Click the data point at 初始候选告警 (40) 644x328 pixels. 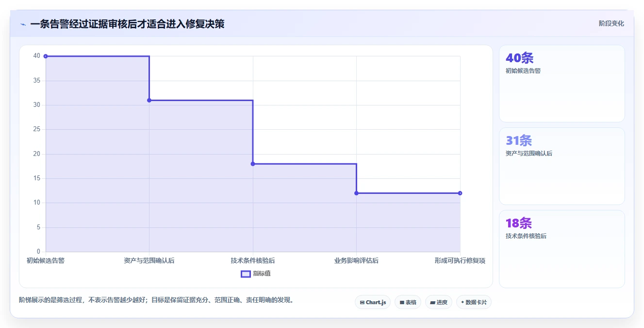[46, 56]
